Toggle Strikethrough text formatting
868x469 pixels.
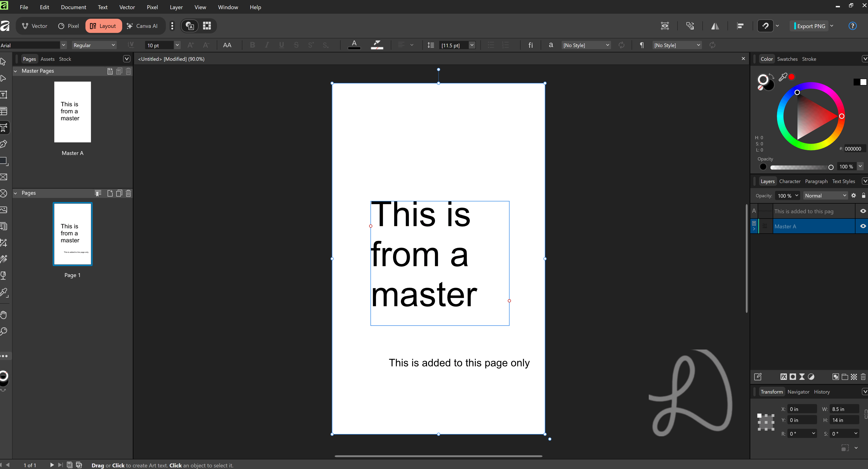pos(296,45)
